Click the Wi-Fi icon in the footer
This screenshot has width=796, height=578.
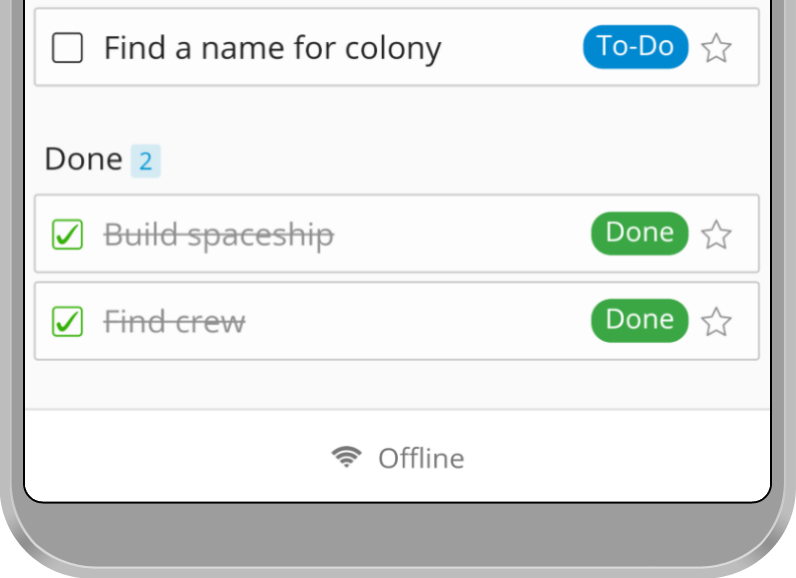pyautogui.click(x=347, y=457)
